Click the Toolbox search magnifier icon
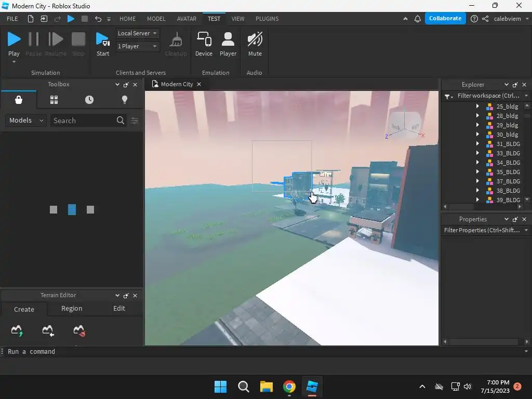Viewport: 532px width, 399px height. tap(121, 120)
